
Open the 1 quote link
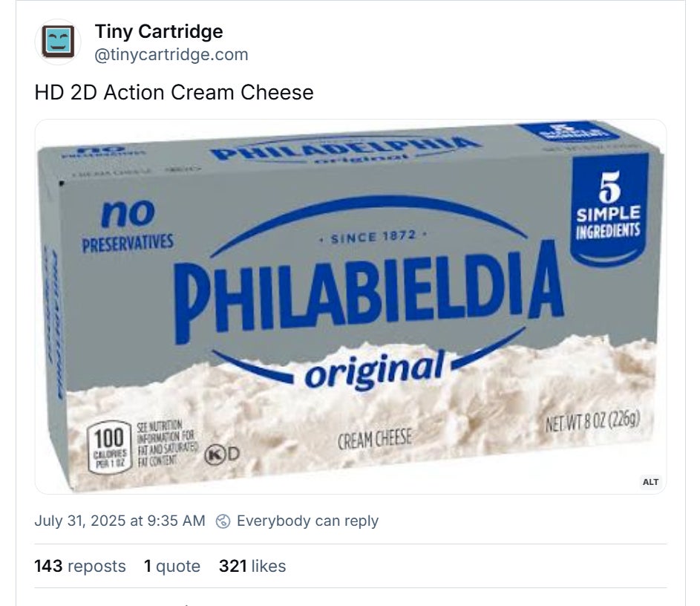172,566
